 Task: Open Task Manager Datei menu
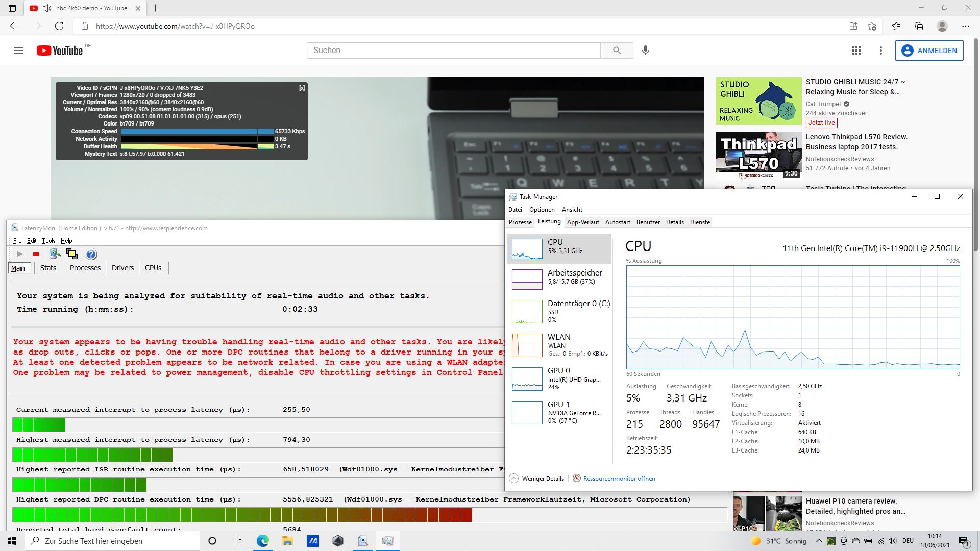point(515,210)
